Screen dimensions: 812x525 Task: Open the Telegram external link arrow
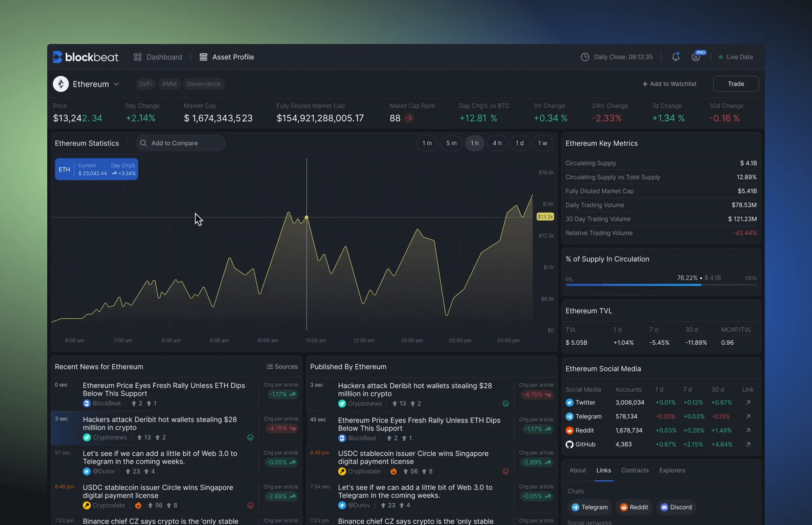coord(748,417)
